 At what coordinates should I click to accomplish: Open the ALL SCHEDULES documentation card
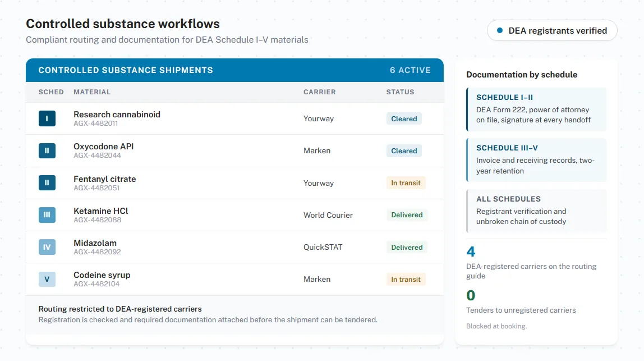click(x=536, y=211)
